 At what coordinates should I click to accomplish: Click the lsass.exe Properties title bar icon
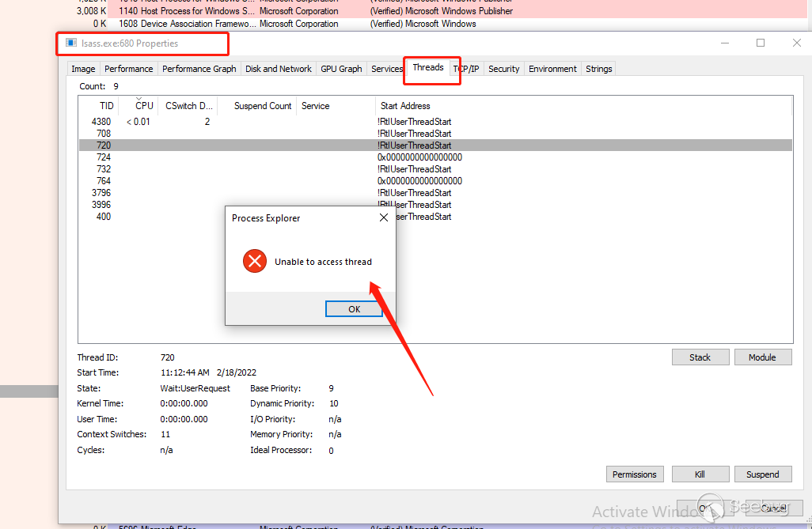tap(71, 43)
